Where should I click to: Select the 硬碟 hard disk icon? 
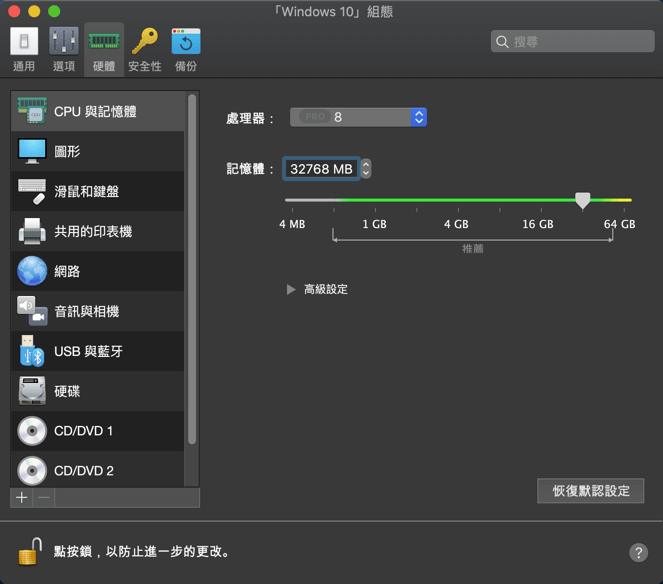coord(32,391)
